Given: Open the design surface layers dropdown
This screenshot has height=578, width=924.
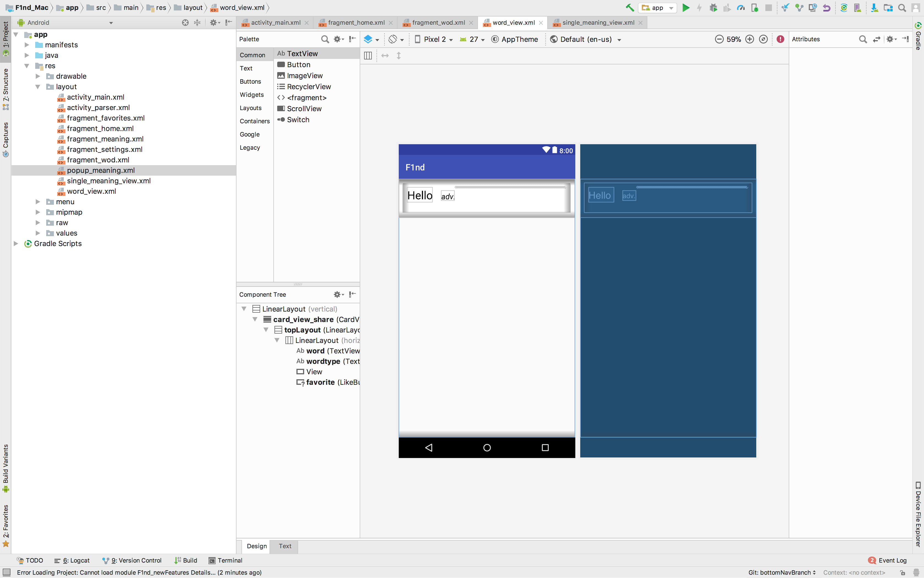Looking at the screenshot, I should click(x=371, y=39).
